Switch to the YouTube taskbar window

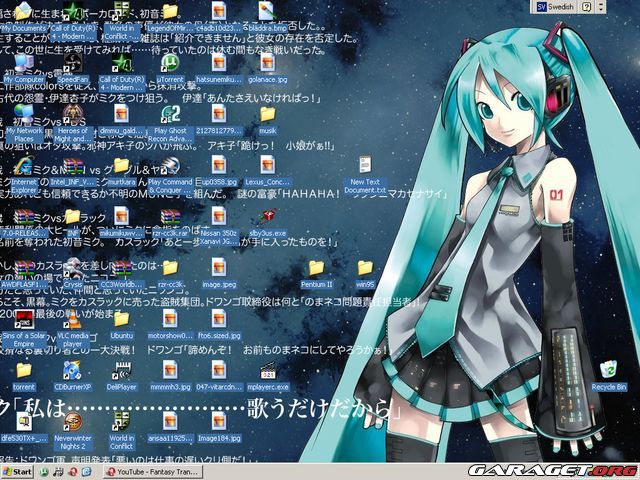(x=160, y=471)
